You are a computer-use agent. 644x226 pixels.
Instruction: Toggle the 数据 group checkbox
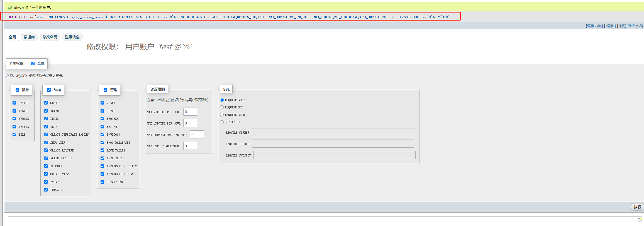coord(17,90)
